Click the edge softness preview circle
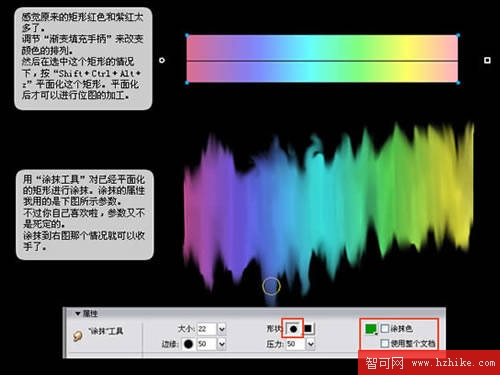 pos(188,344)
